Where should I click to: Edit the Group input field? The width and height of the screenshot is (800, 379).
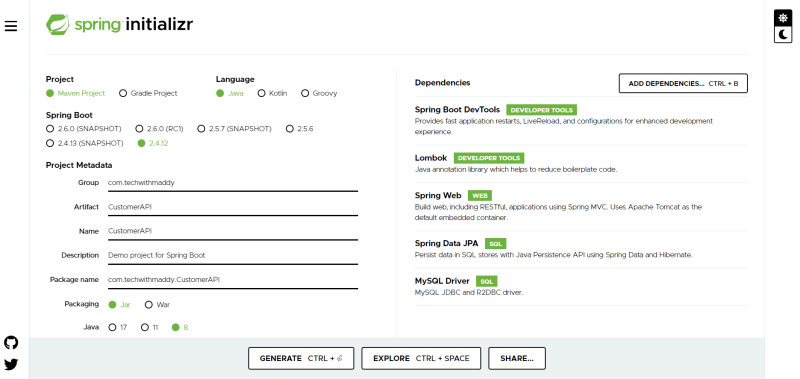coord(233,183)
